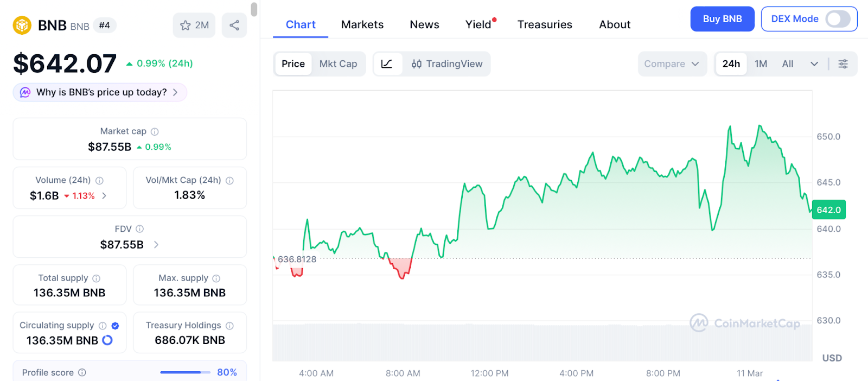Click the Buy BNB button
Image resolution: width=868 pixels, height=381 pixels.
pyautogui.click(x=722, y=19)
